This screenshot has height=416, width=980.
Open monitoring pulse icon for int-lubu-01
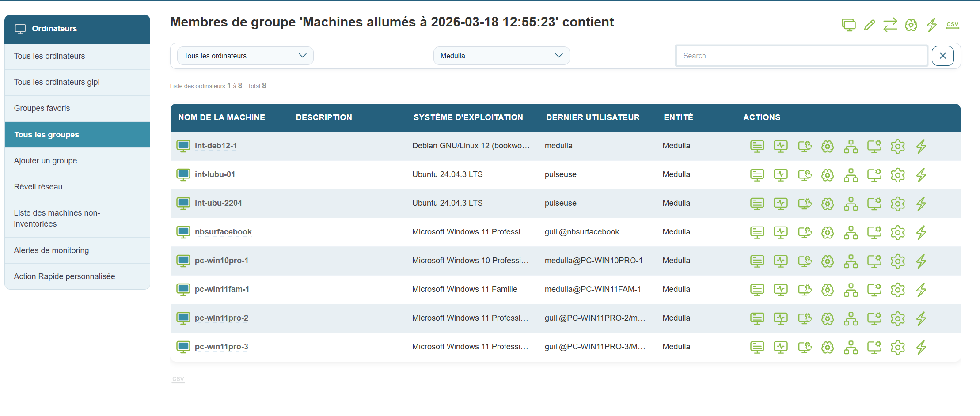[x=780, y=175]
